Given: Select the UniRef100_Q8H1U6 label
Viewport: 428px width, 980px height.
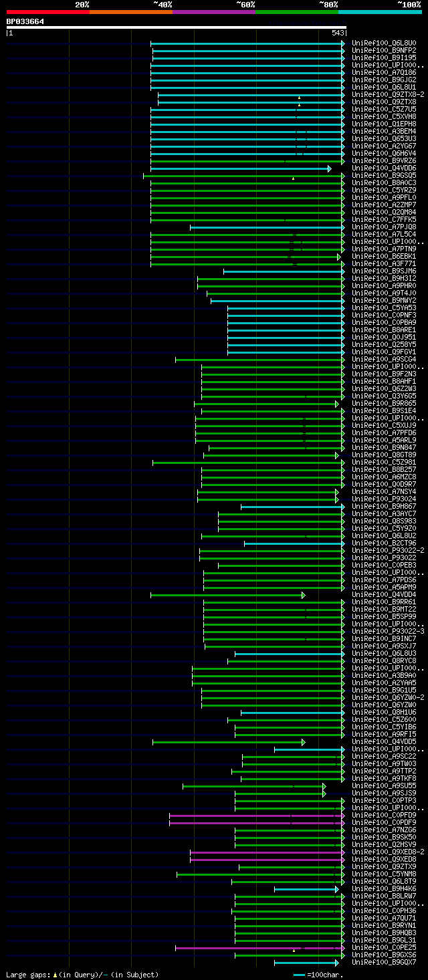Looking at the screenshot, I should [x=384, y=713].
